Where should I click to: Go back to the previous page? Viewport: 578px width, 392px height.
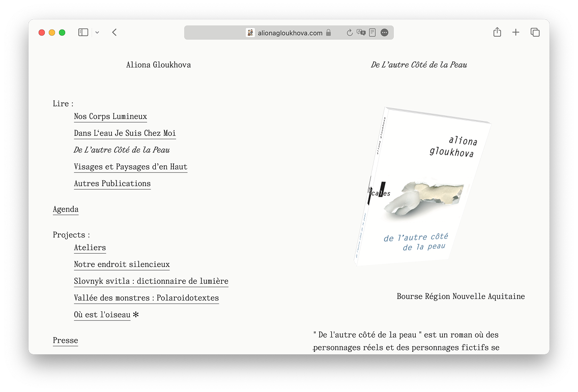tap(114, 33)
